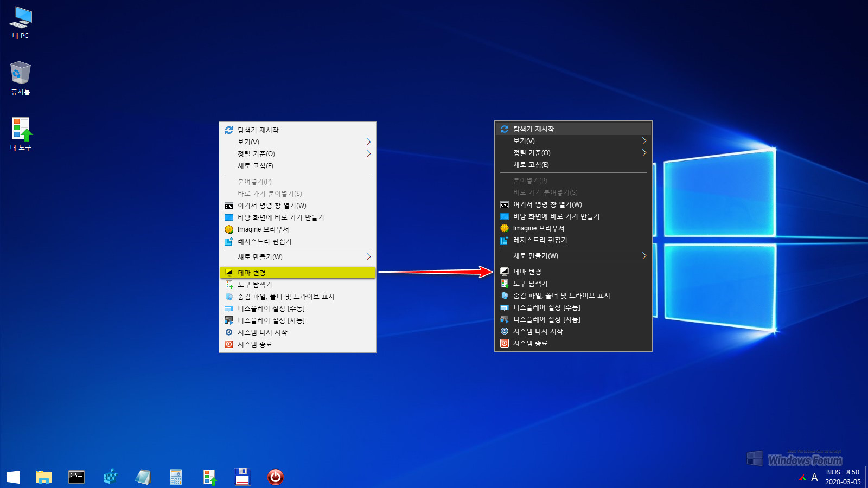The width and height of the screenshot is (868, 488).
Task: Choose 디스플레이 설정 [수동] in the dark menu
Action: click(573, 307)
